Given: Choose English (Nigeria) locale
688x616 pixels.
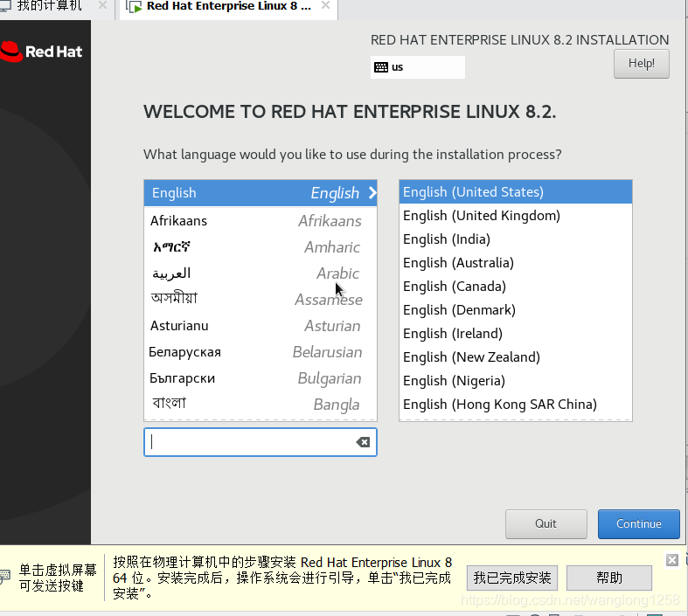Looking at the screenshot, I should [516, 381].
